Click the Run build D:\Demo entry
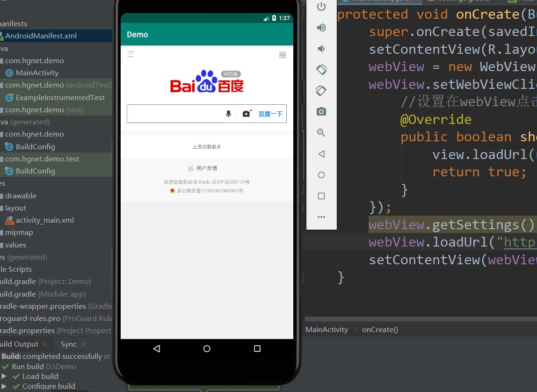 [44, 367]
